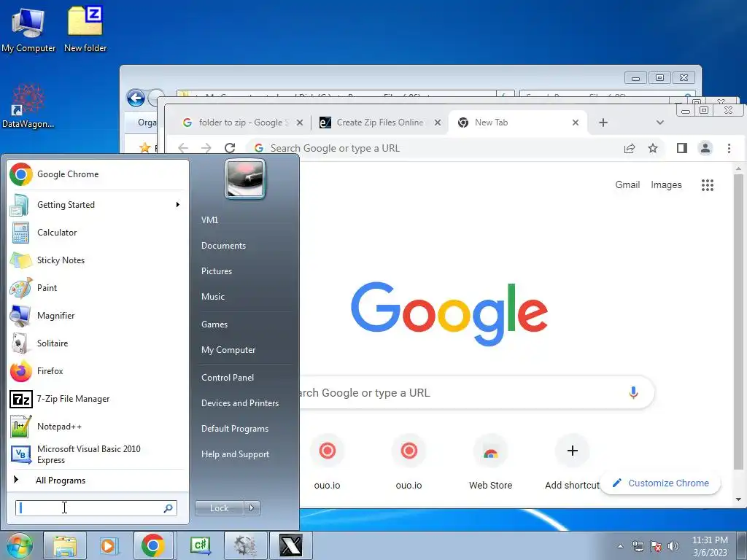The image size is (747, 560).
Task: Launch 7-Zip File Manager
Action: pyautogui.click(x=98, y=399)
